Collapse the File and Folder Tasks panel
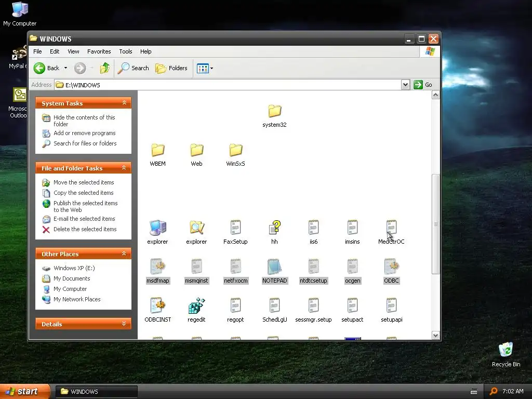Image resolution: width=532 pixels, height=399 pixels. pos(124,168)
